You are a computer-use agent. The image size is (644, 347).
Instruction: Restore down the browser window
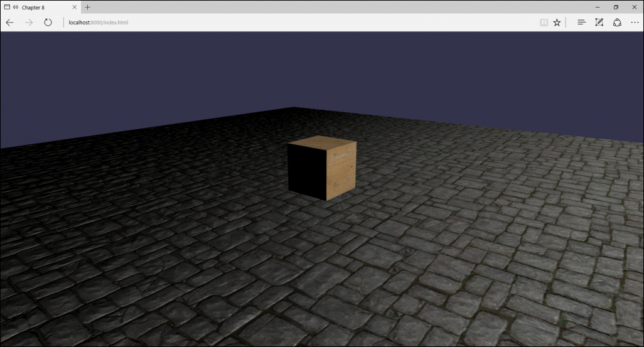coord(616,7)
